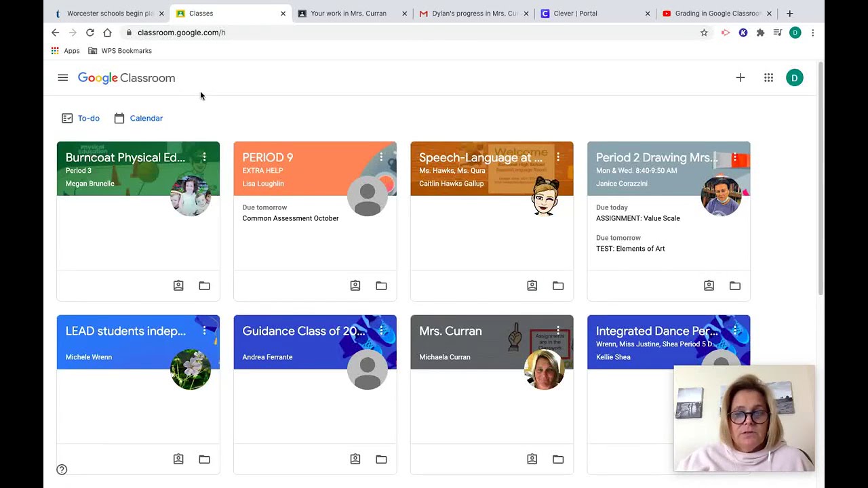
Task: Open your work for Speech-Language class
Action: click(x=532, y=286)
